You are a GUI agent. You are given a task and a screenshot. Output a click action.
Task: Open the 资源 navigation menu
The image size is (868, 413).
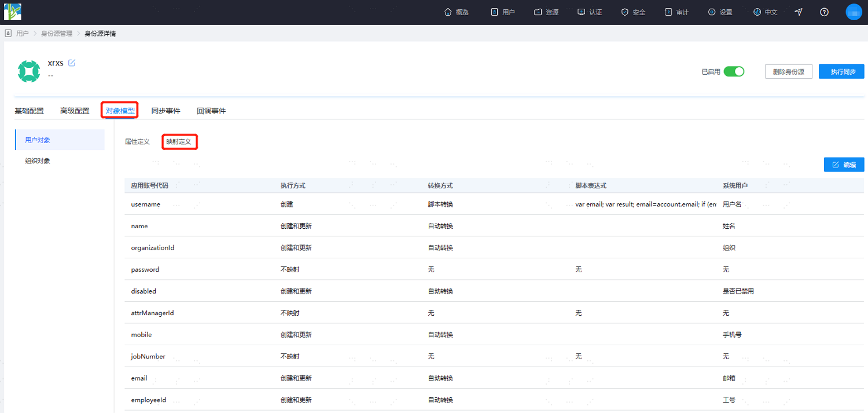point(546,12)
